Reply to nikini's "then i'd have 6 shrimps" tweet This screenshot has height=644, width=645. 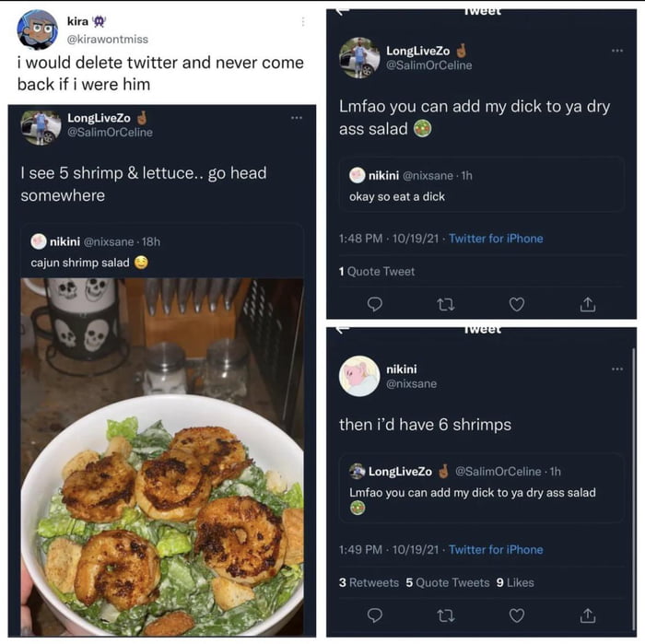pos(374,615)
